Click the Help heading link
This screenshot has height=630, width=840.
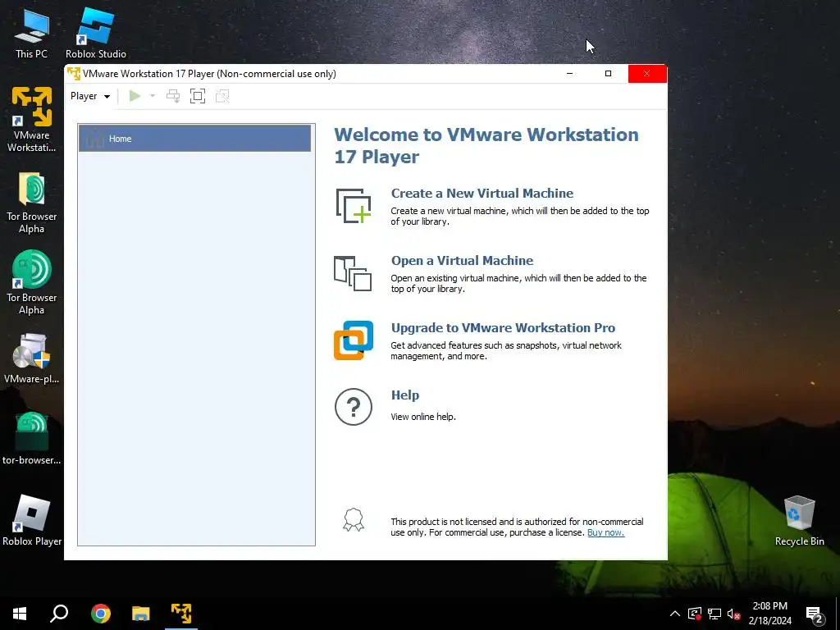point(405,395)
